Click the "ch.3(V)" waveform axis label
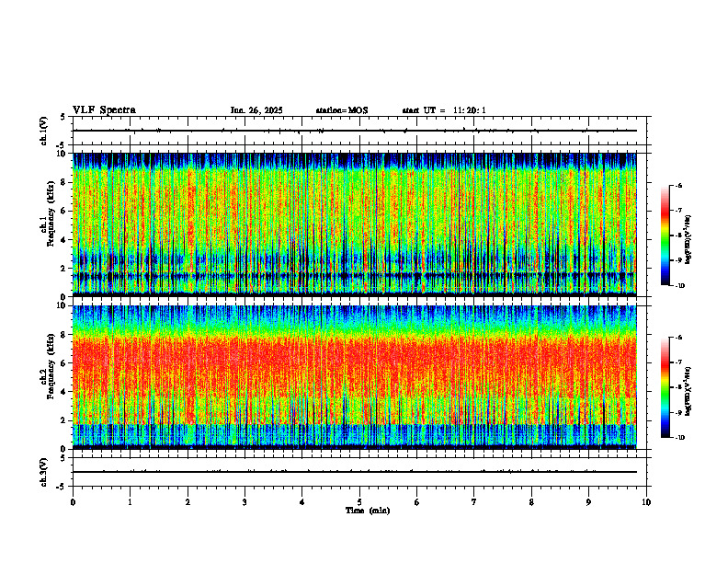 pos(44,472)
